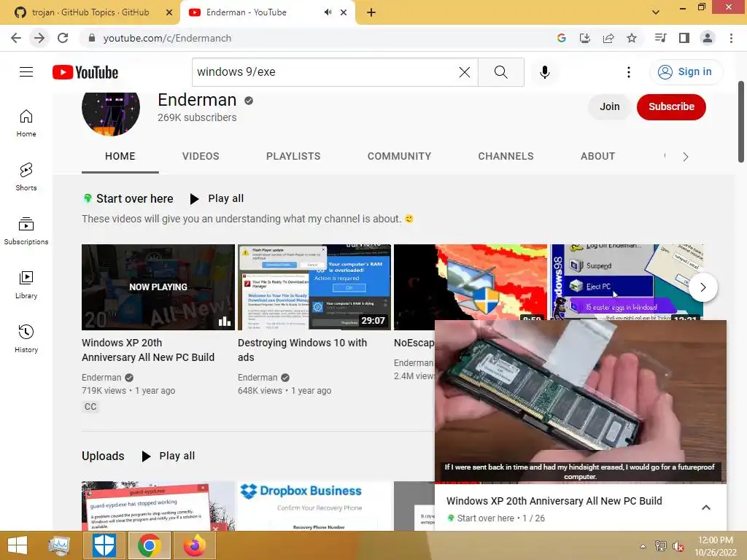Reload the YouTube page
The image size is (747, 560).
pyautogui.click(x=63, y=38)
